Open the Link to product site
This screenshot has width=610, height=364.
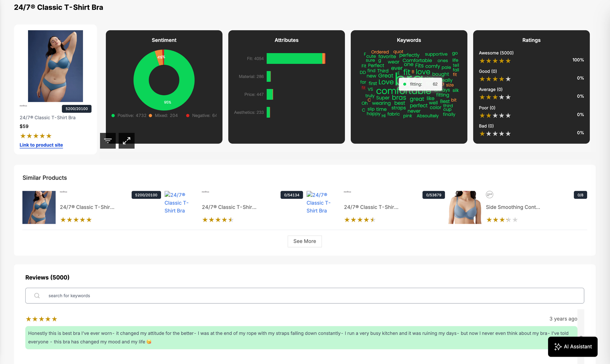coord(41,145)
